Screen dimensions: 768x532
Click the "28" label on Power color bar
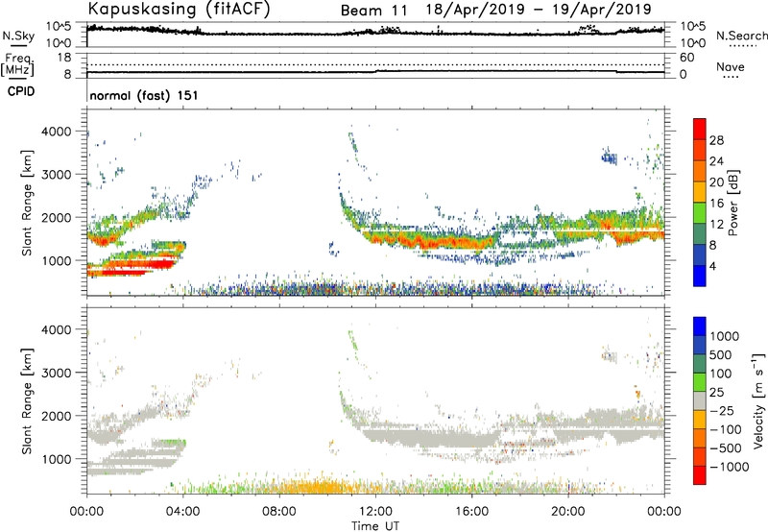coord(716,140)
